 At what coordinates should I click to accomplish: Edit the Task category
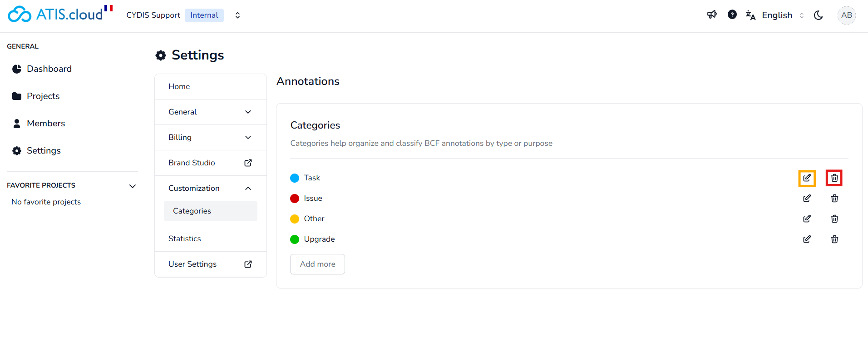[807, 178]
